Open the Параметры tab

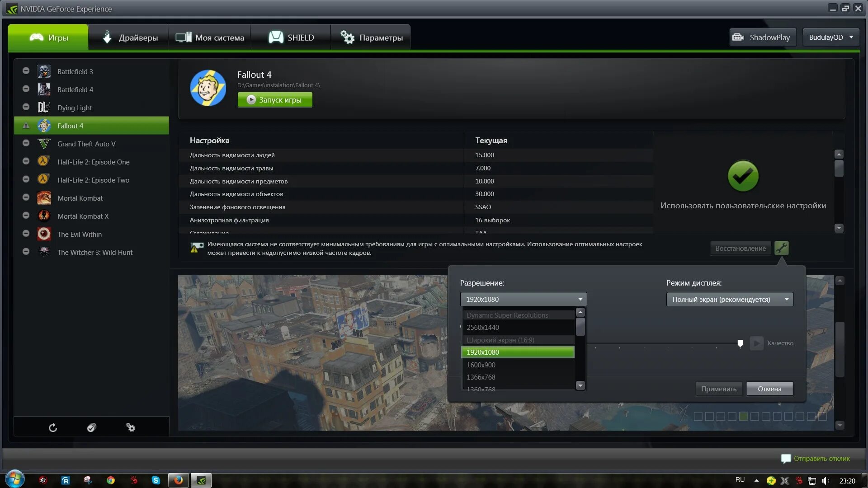(x=371, y=38)
